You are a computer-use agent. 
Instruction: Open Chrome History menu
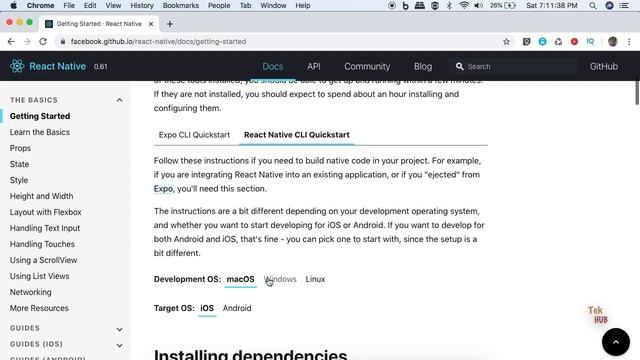coord(142,5)
